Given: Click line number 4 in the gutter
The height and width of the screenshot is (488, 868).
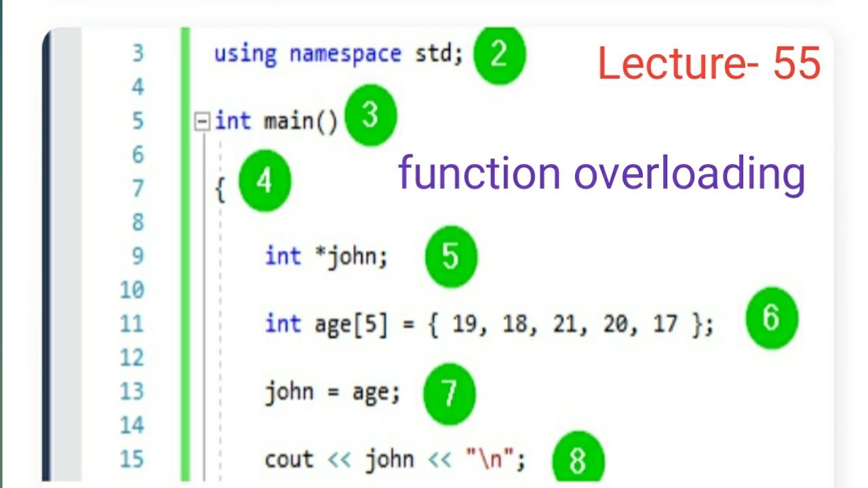Looking at the screenshot, I should point(138,87).
